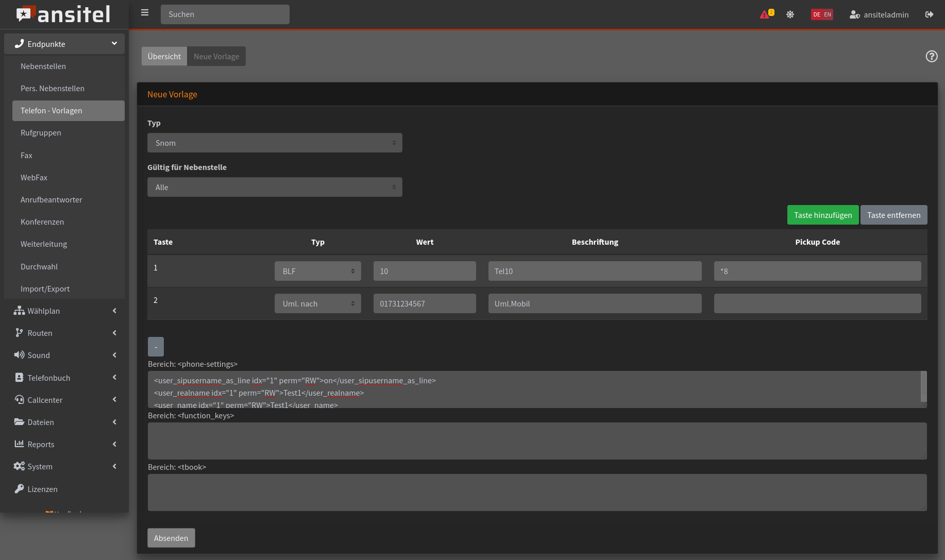The width and height of the screenshot is (945, 560).
Task: Open Lizenzen with the key icon
Action: pyautogui.click(x=42, y=489)
